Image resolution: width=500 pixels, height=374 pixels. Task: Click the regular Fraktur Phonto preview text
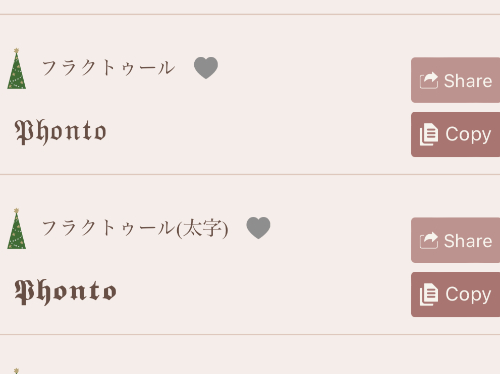(x=61, y=132)
